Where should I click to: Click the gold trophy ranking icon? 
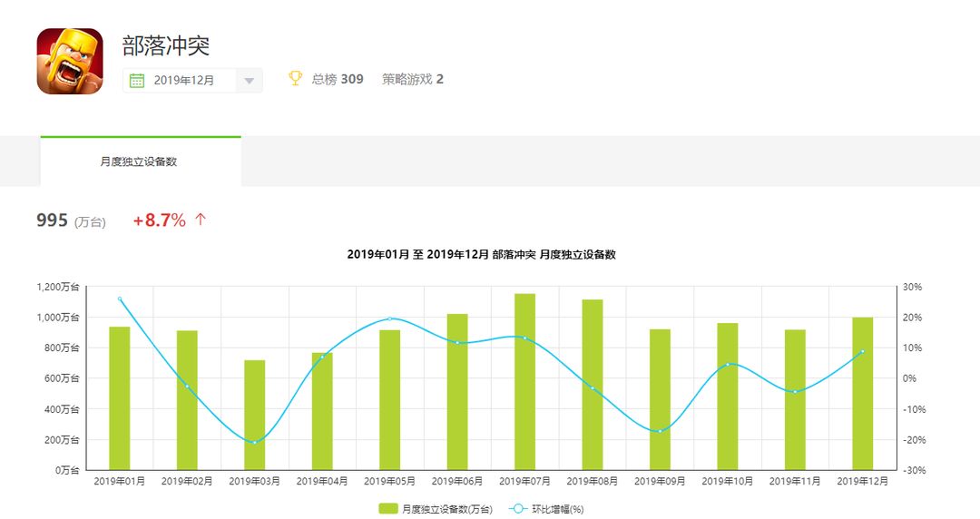point(295,78)
